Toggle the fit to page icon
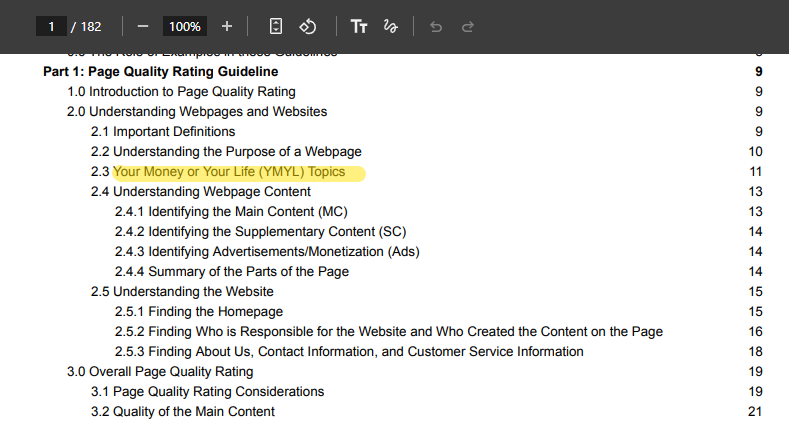The height and width of the screenshot is (423, 789). click(276, 26)
